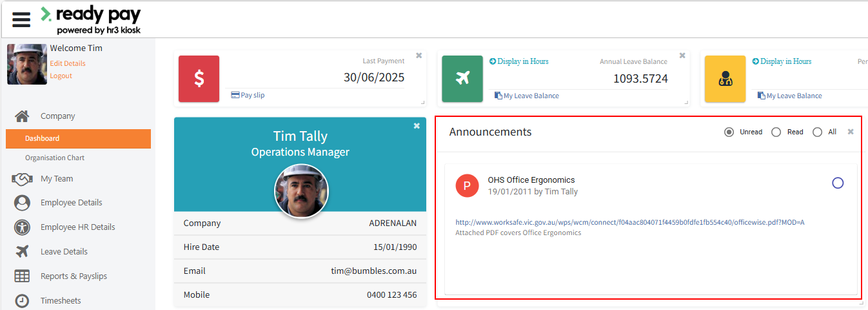
Task: Click the Edit Details link
Action: (x=68, y=63)
